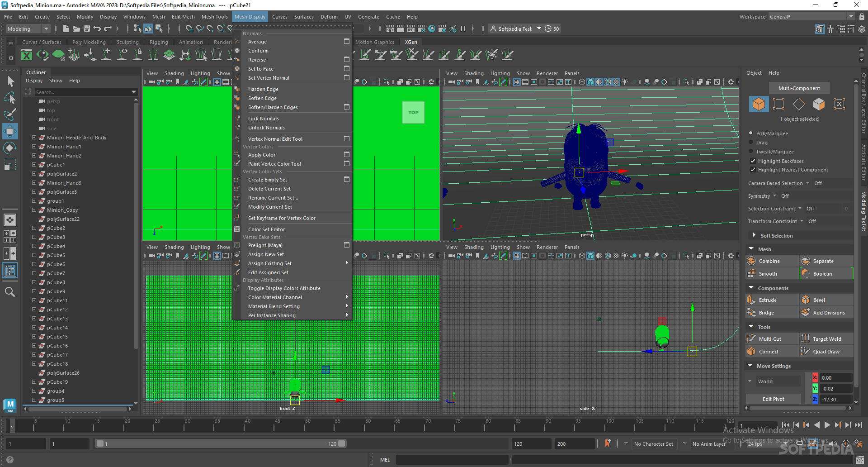868x467 pixels.
Task: Select Drag radio option
Action: (x=751, y=142)
